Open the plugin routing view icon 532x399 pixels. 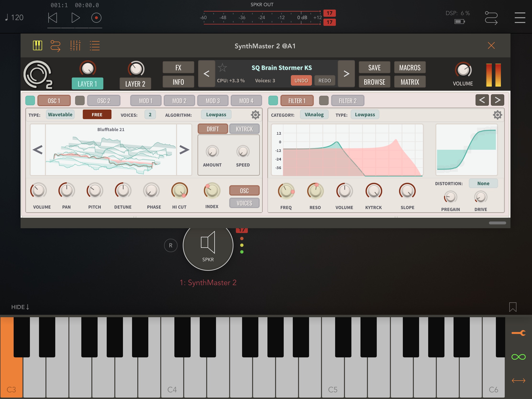tap(55, 46)
